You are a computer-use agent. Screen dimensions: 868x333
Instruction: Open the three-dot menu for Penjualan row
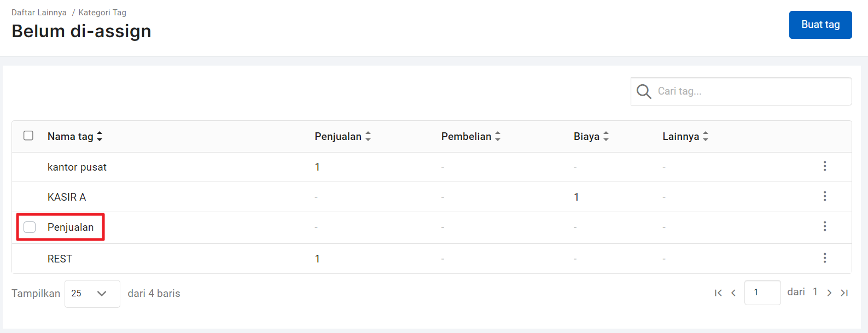825,226
